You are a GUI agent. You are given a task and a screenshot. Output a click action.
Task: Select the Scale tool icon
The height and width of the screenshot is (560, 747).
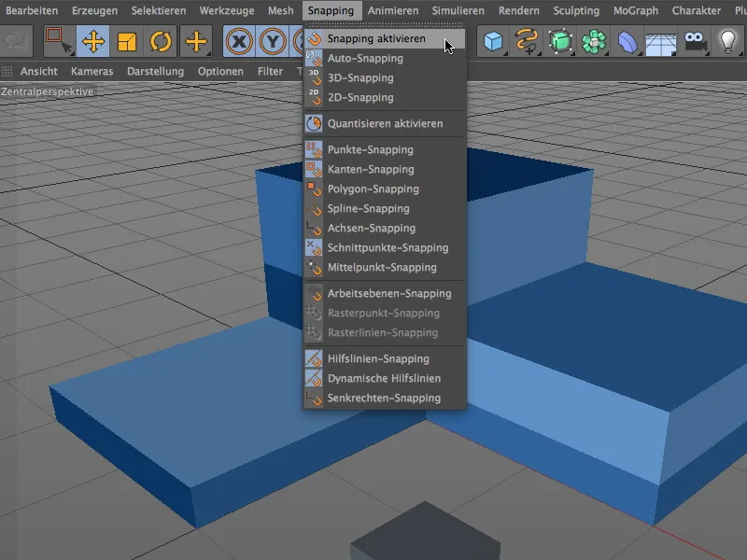click(x=127, y=42)
